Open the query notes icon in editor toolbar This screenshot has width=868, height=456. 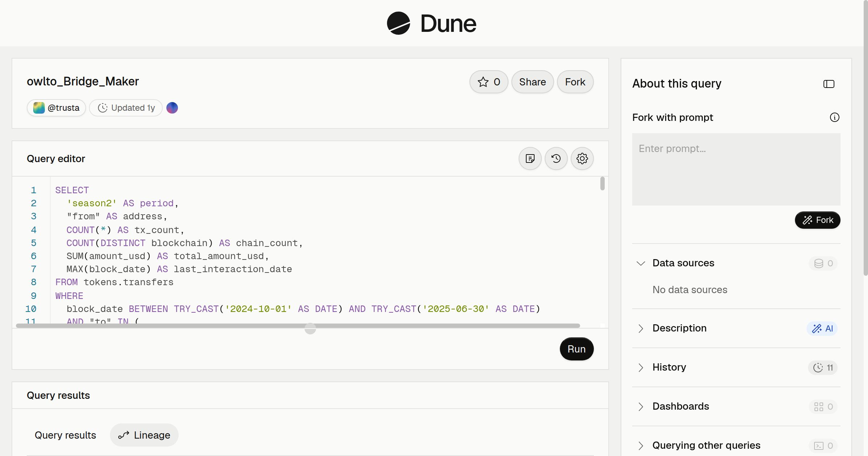(x=530, y=159)
